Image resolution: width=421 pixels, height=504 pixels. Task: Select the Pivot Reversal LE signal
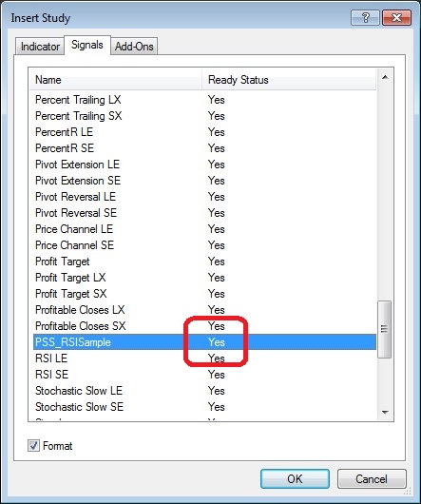coord(204,197)
